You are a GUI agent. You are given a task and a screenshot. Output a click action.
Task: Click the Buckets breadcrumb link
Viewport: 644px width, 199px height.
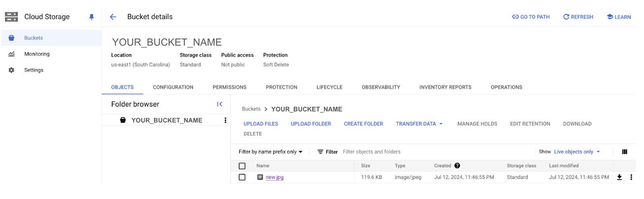point(251,109)
